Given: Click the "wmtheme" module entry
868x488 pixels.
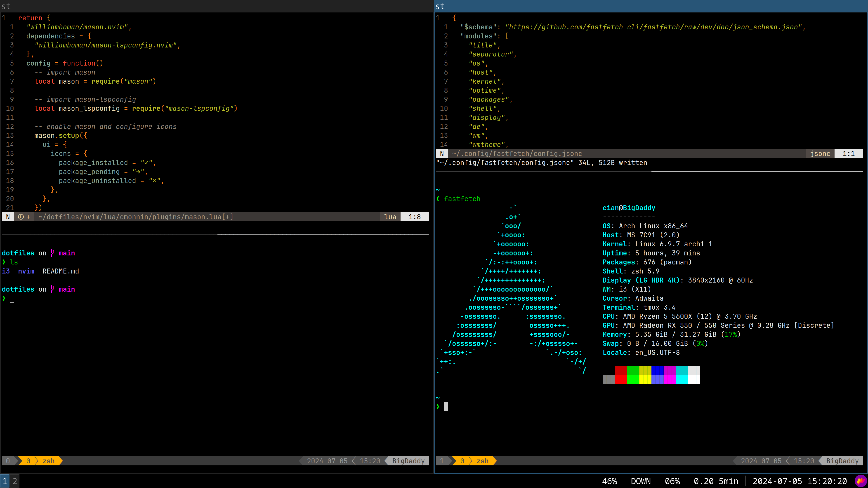Looking at the screenshot, I should pyautogui.click(x=487, y=145).
